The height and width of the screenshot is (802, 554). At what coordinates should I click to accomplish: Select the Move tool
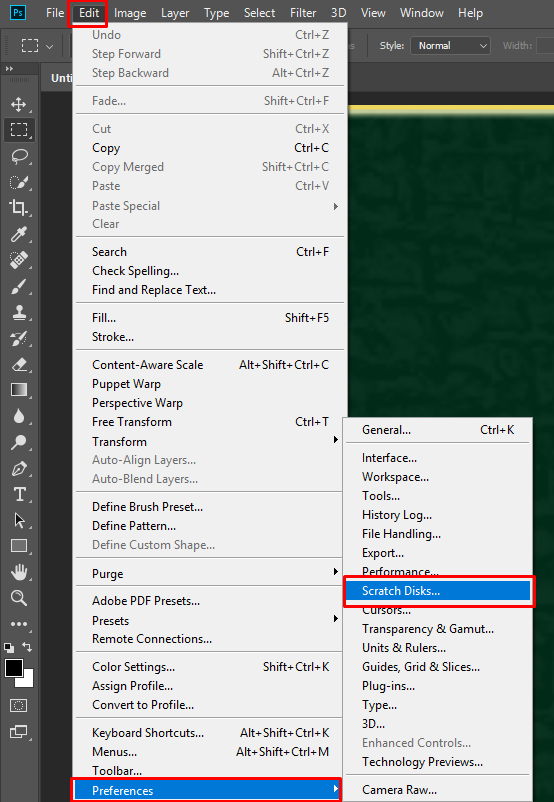pos(19,104)
